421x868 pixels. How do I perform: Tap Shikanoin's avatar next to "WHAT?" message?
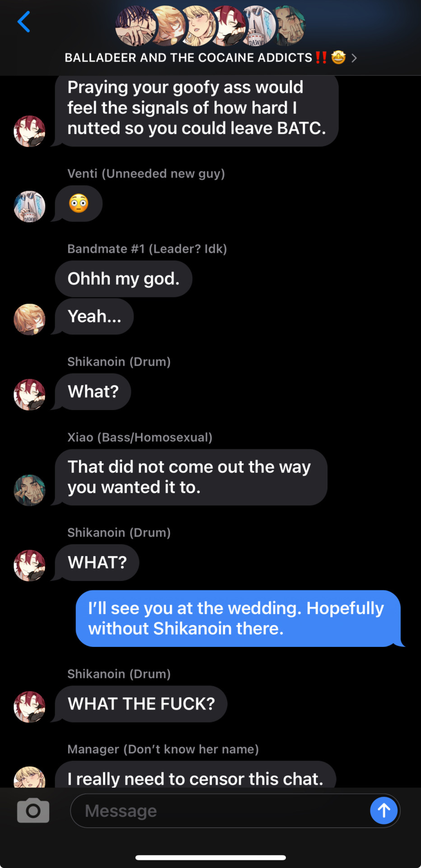point(29,565)
